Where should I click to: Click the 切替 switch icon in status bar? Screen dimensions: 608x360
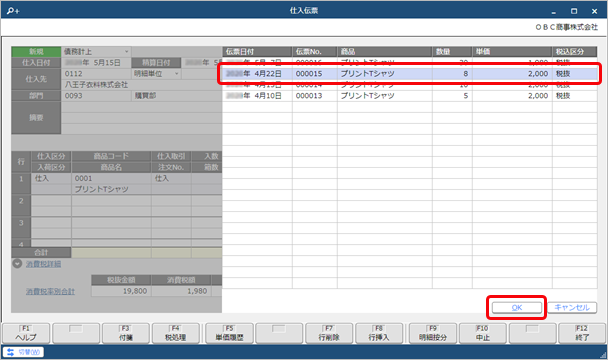10,352
